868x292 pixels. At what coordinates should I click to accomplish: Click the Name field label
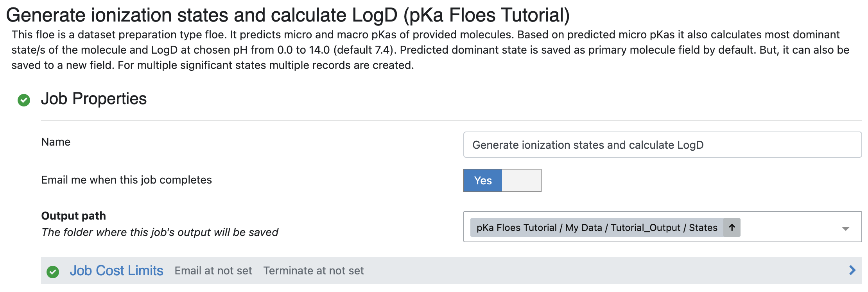click(56, 142)
